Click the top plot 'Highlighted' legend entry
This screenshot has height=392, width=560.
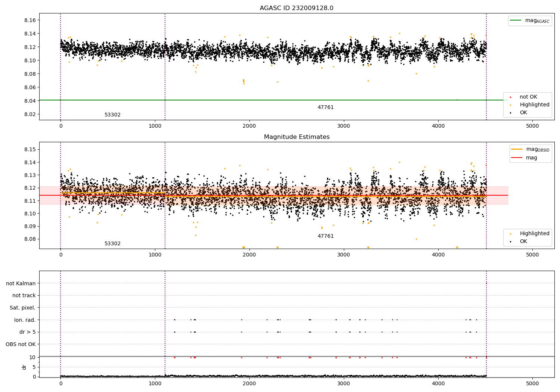pos(530,105)
